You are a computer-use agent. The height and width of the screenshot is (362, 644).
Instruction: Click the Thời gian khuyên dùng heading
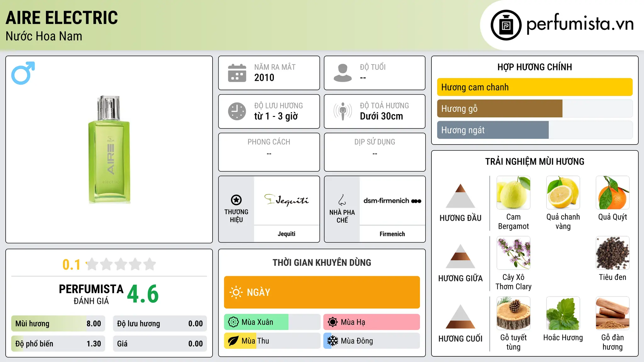322,262
